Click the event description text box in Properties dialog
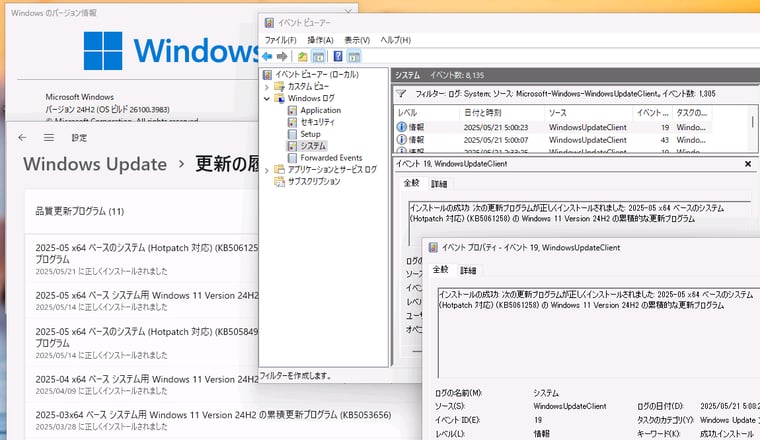Screen dimensions: 760x440 tap(599, 332)
